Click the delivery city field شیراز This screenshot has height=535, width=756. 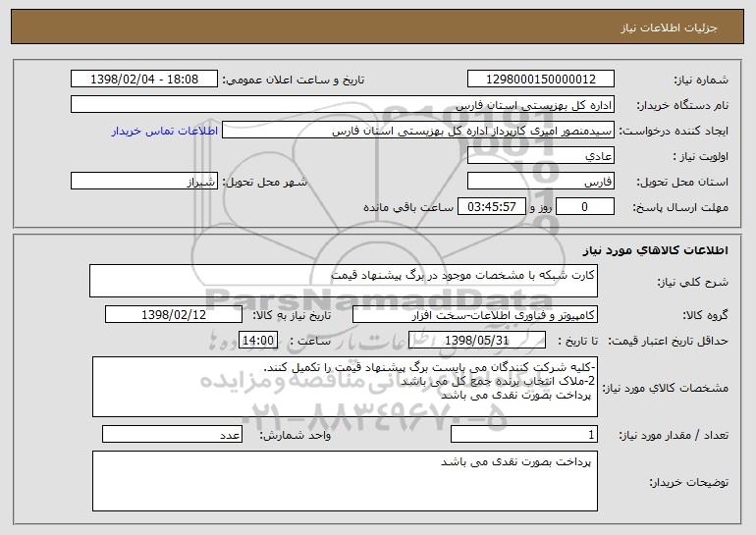click(144, 182)
